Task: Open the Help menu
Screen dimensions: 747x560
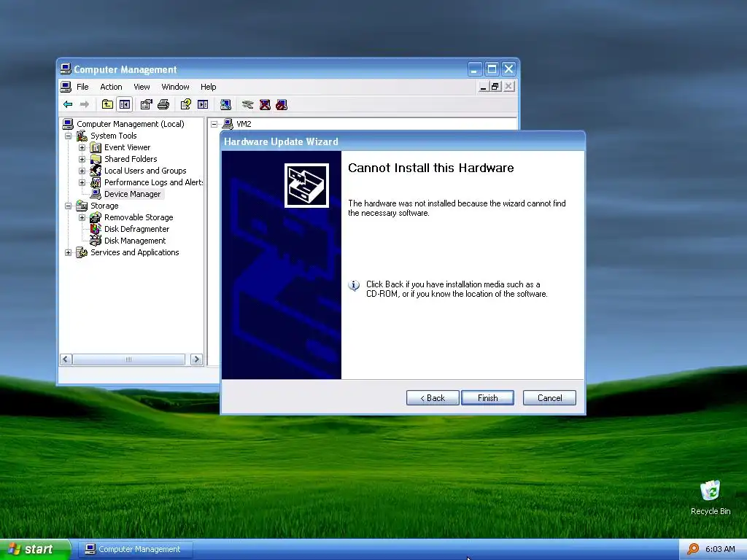Action: pos(208,87)
